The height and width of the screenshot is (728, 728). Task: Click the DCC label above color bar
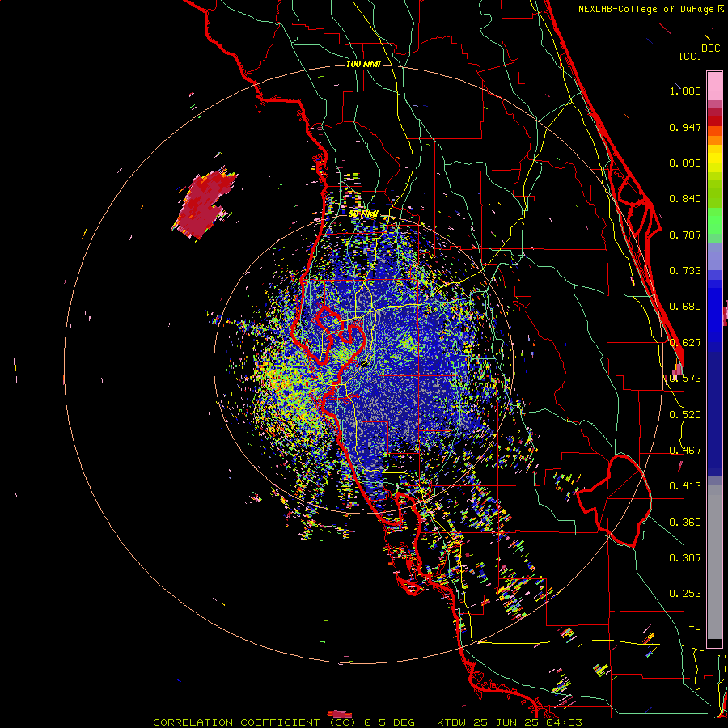[x=710, y=49]
